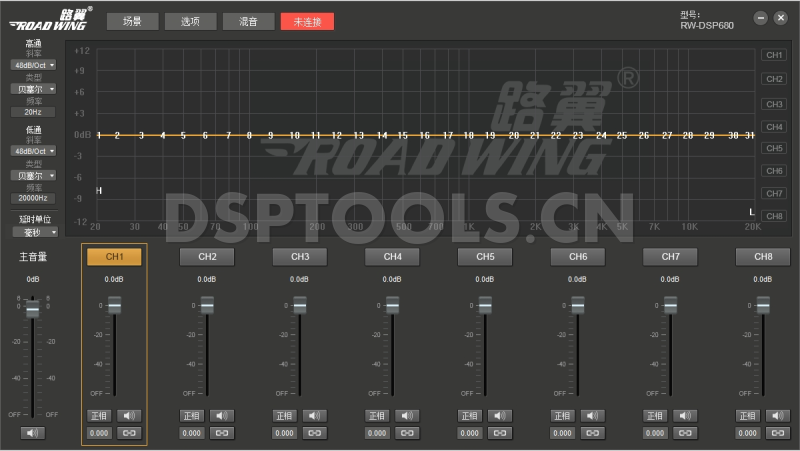Select the CH1 channel button
The image size is (800, 451).
pyautogui.click(x=114, y=257)
